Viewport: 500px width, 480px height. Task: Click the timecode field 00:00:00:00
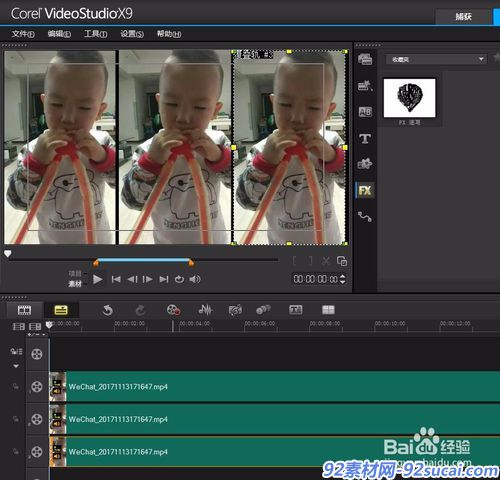pyautogui.click(x=316, y=279)
